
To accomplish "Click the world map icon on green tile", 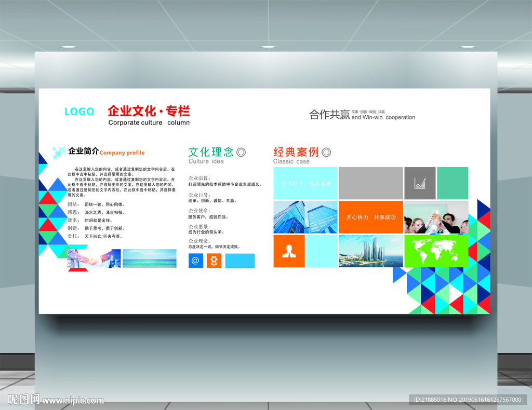I will (436, 251).
